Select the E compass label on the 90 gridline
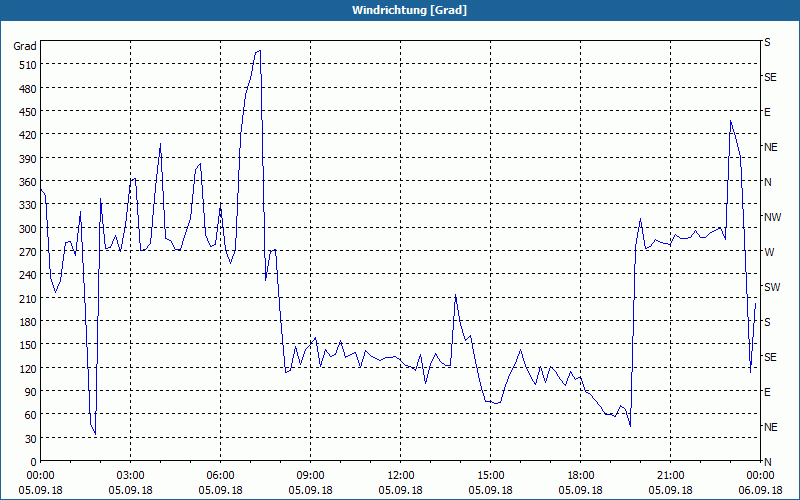This screenshot has width=800, height=500. 767,392
